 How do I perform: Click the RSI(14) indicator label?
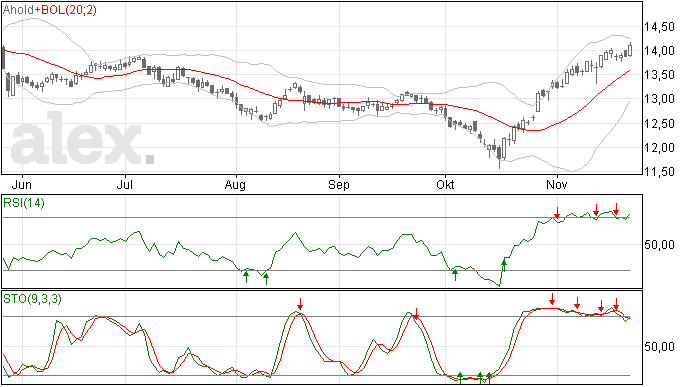(x=24, y=203)
